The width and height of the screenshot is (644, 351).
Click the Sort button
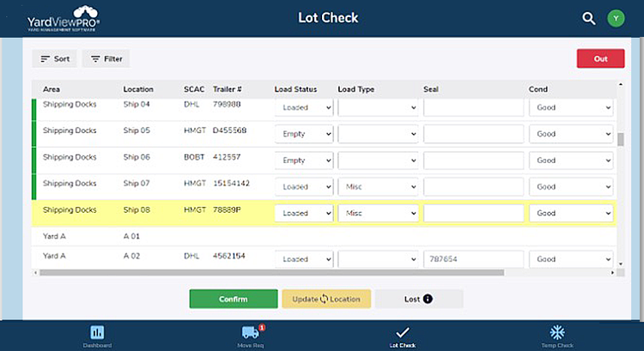[55, 59]
